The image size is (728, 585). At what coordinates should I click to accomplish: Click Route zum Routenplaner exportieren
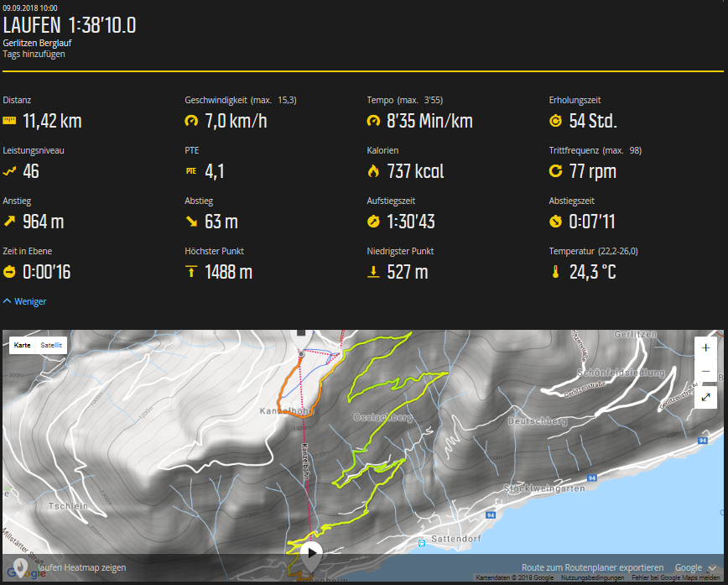[592, 568]
